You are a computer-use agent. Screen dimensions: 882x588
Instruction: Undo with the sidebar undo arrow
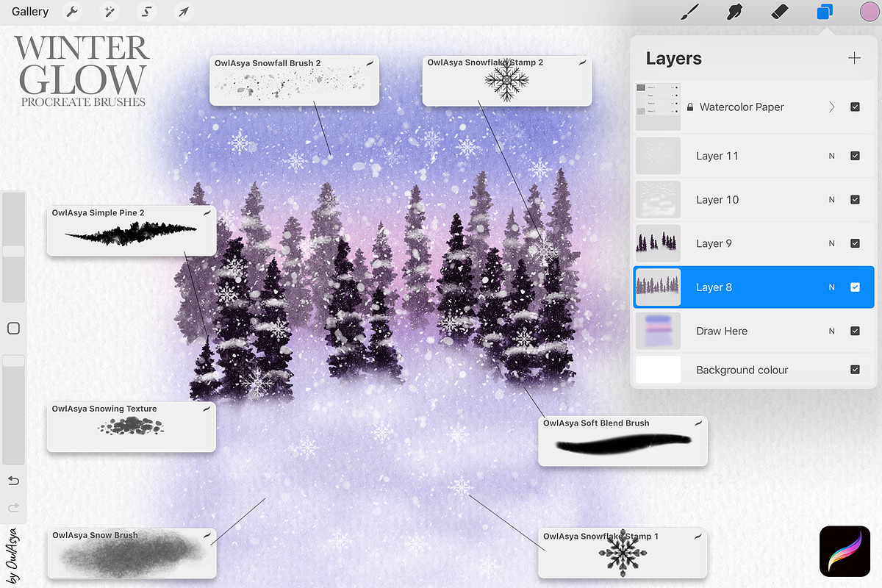(13, 481)
